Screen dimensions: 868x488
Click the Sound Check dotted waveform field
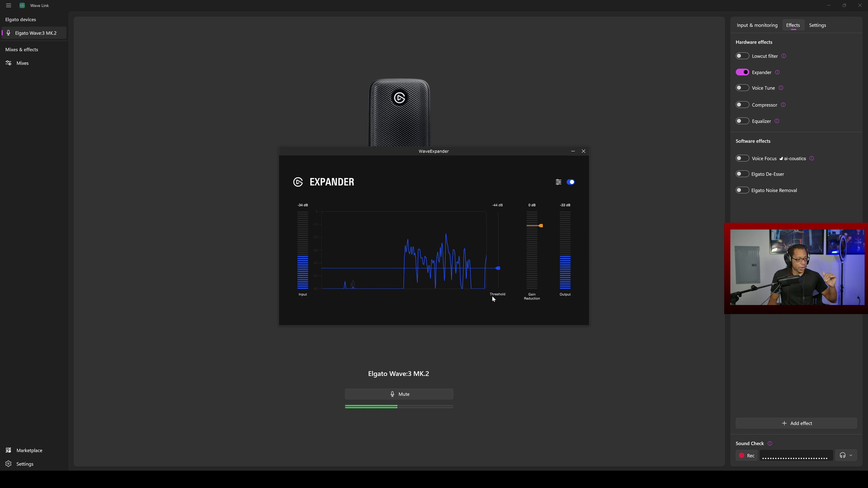click(x=796, y=455)
